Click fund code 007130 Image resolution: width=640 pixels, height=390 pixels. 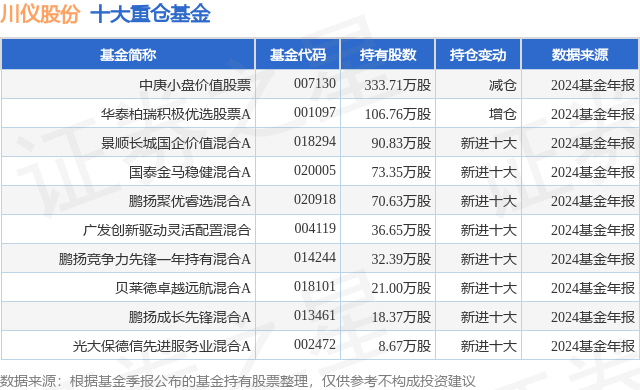coord(315,83)
